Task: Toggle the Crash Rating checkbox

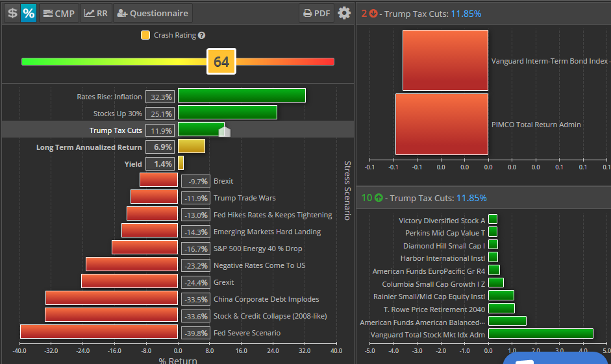Action: [145, 36]
